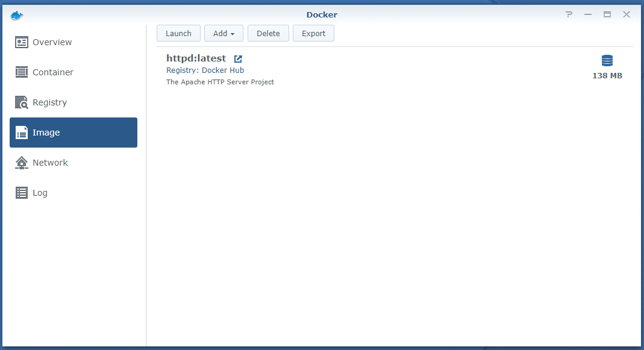Export the selected image

313,33
